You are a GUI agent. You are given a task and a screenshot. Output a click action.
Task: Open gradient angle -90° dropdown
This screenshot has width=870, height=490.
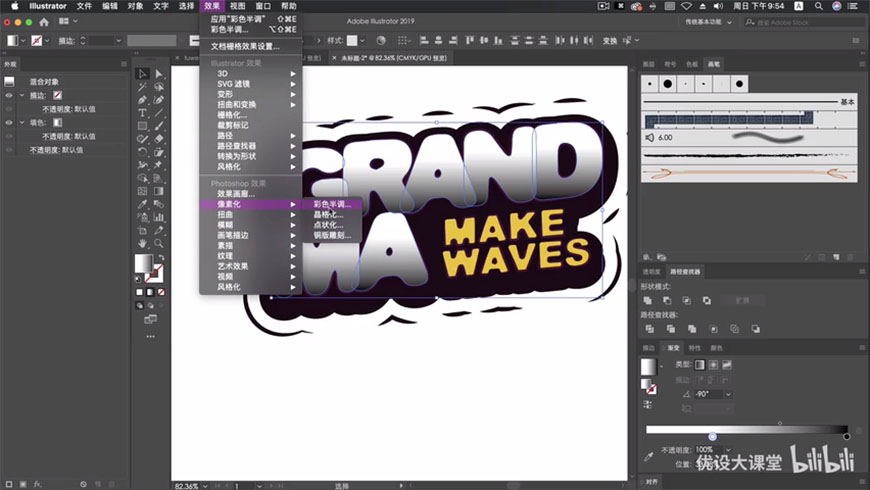click(729, 394)
